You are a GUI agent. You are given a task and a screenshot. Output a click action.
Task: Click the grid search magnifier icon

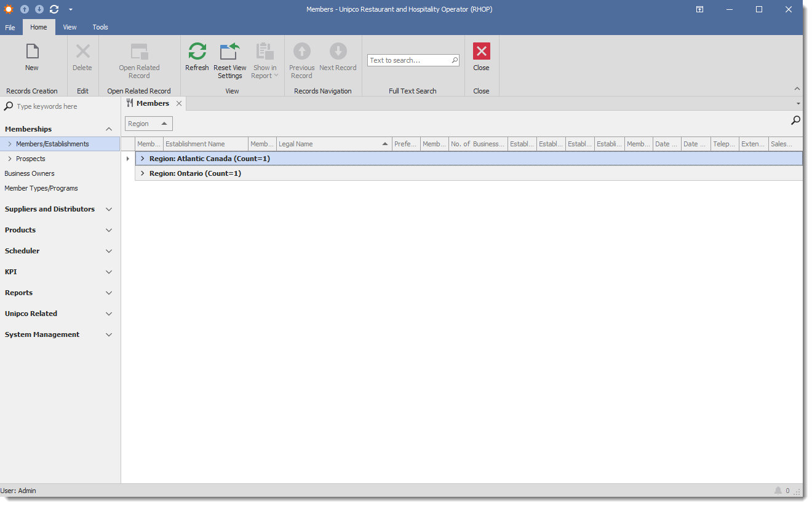tap(795, 121)
